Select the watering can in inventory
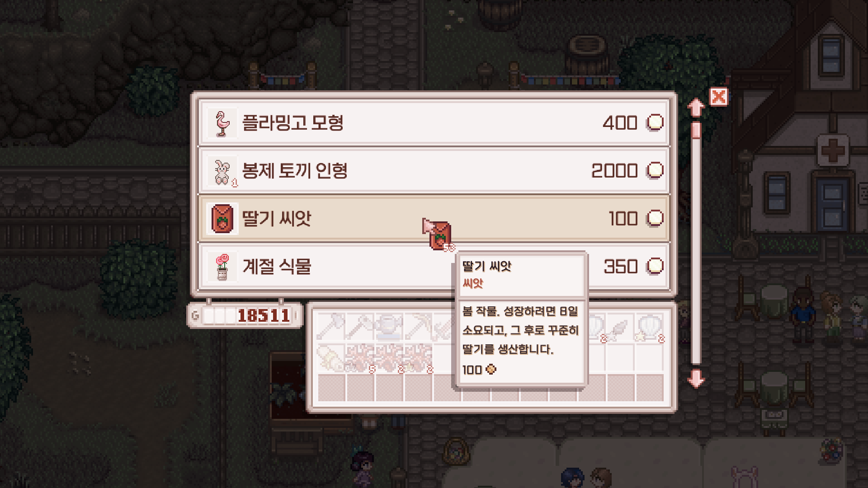Viewport: 868px width, 488px height. pos(389,326)
